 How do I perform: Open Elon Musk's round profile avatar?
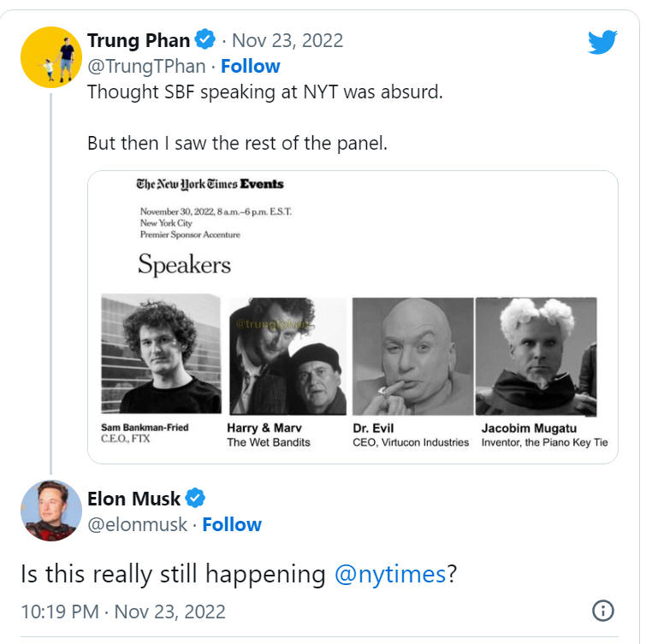[51, 511]
